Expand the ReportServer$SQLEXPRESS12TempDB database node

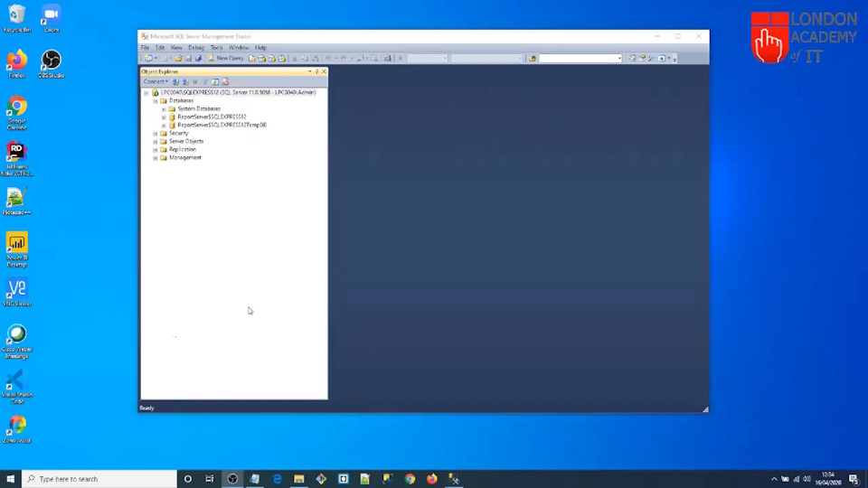[x=164, y=126]
